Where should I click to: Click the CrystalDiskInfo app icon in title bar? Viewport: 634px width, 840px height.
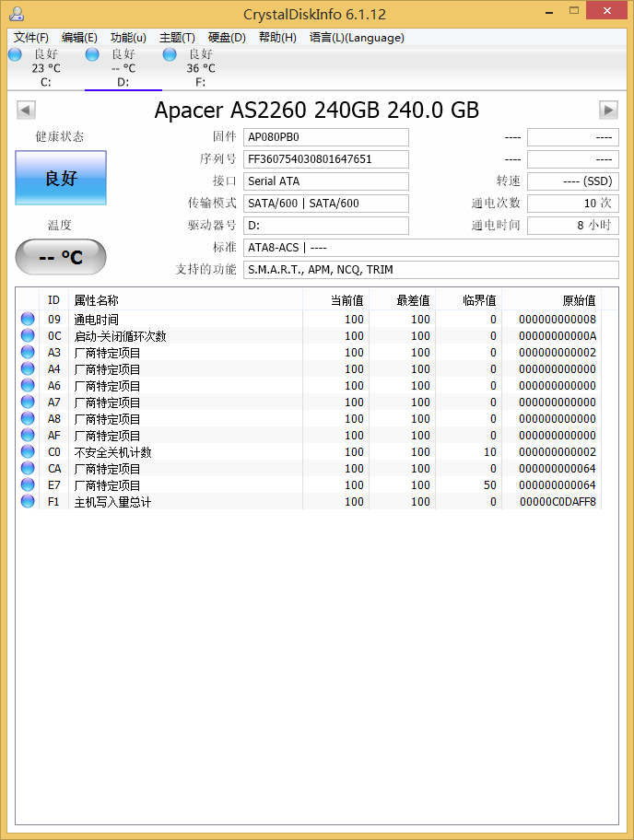[17, 14]
